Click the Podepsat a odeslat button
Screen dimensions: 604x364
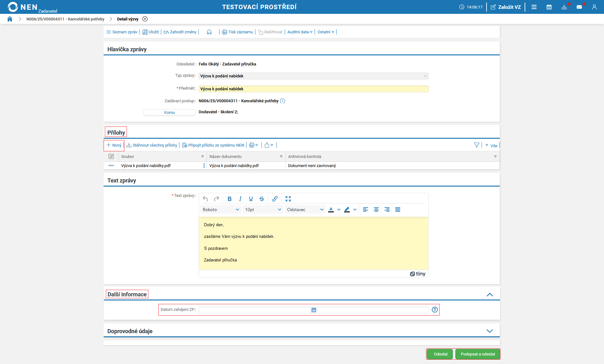point(477,354)
